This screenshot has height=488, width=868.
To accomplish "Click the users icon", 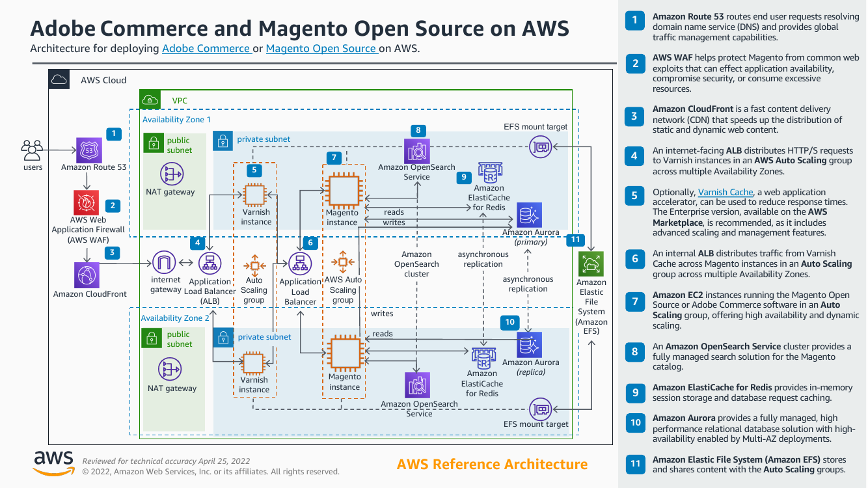I will coord(32,150).
